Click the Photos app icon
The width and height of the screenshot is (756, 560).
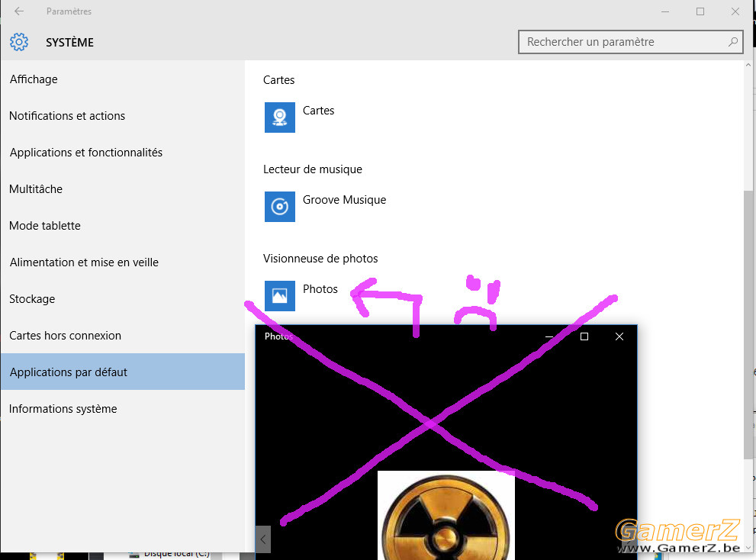coord(280,296)
